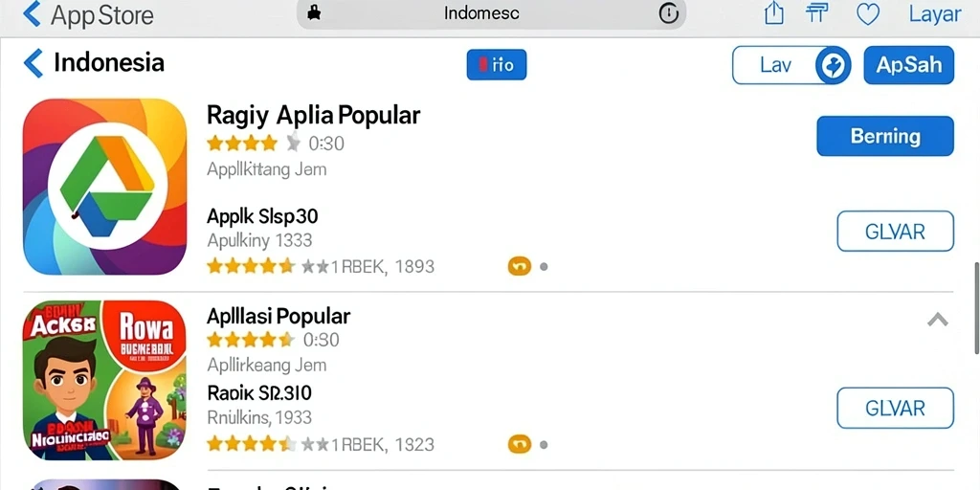Click the blue iio badge
Image resolution: width=980 pixels, height=490 pixels.
497,65
